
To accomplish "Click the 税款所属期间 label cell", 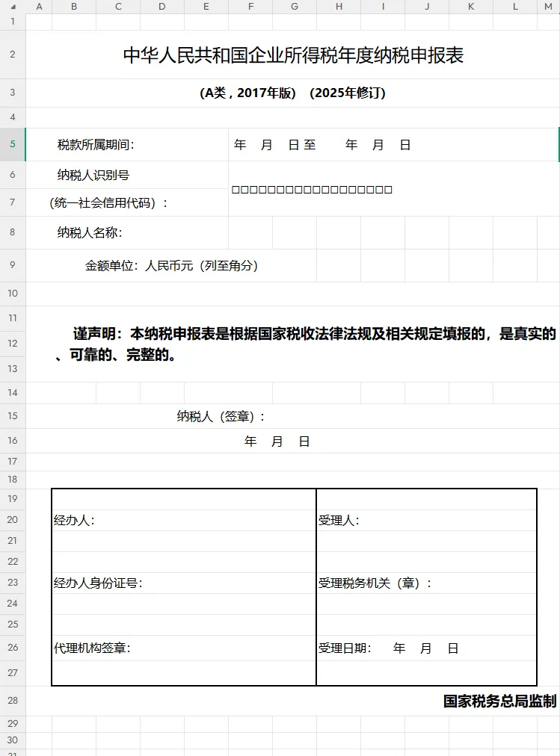I will [x=127, y=145].
